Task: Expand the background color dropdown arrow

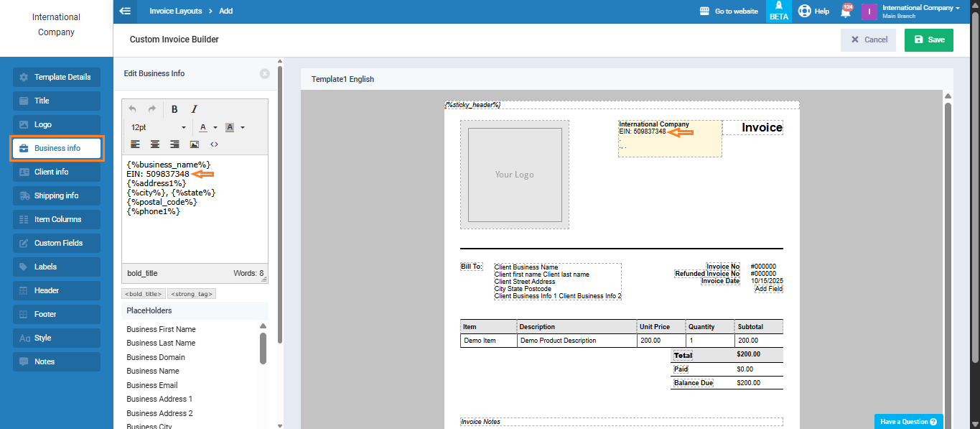Action: coord(243,128)
